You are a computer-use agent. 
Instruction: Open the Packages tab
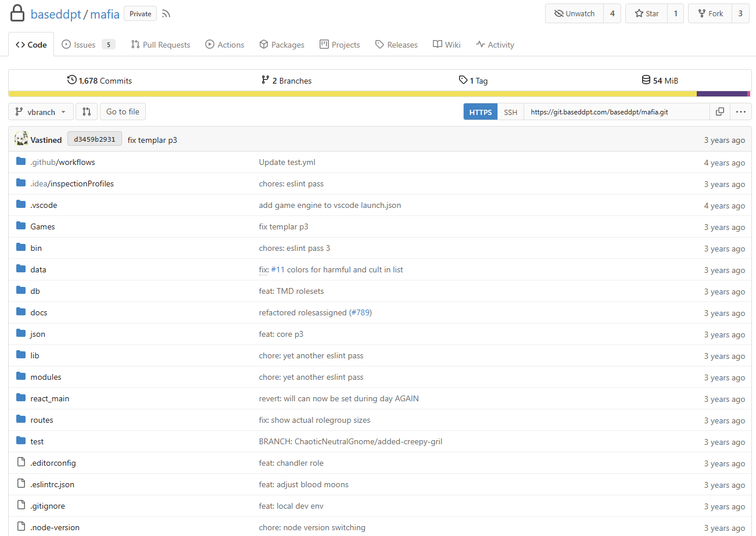pos(281,45)
